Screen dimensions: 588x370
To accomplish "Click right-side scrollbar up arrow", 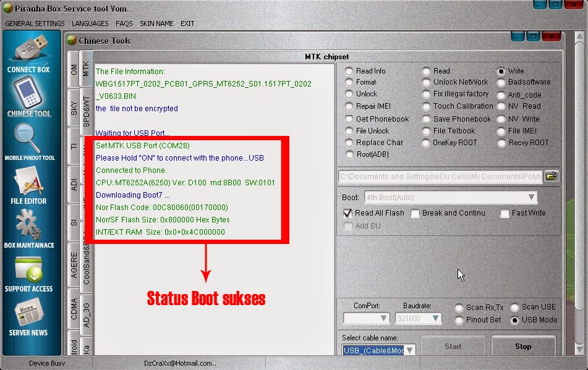I will 579,36.
